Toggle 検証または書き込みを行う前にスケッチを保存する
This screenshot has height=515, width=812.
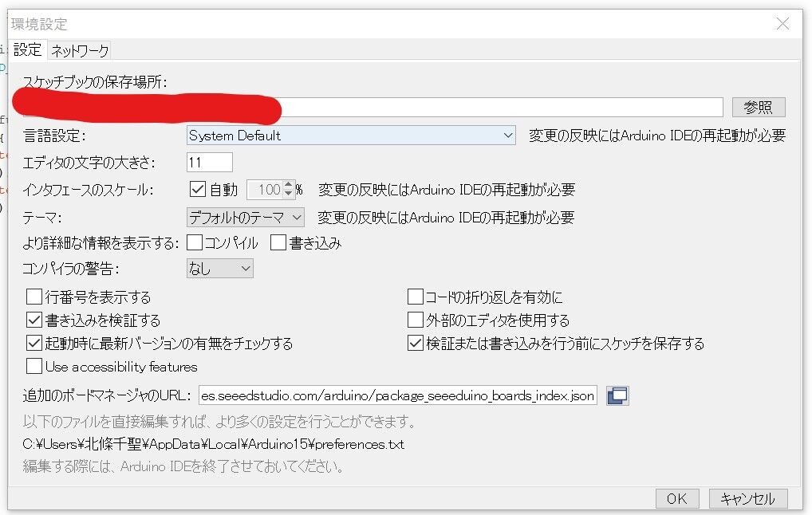(416, 343)
